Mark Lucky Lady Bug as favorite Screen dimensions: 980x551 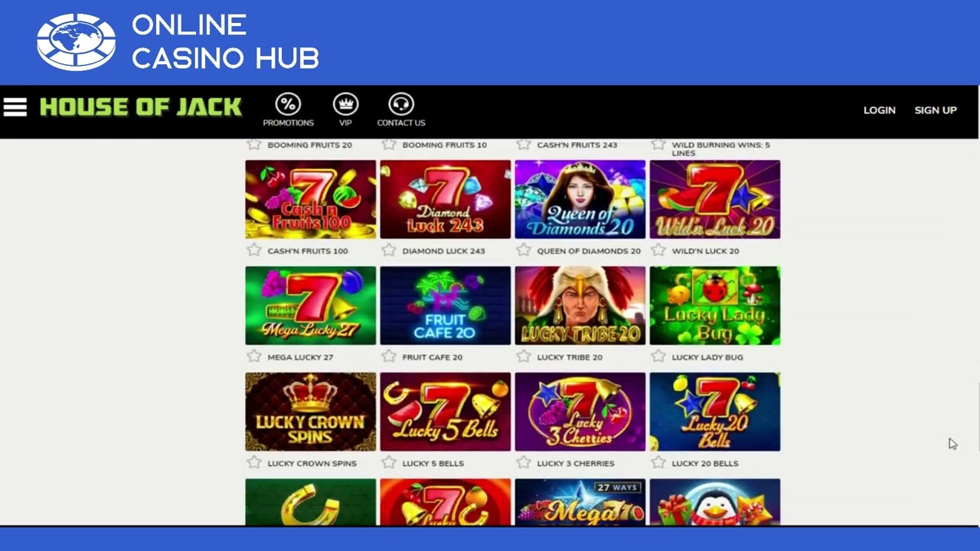[x=658, y=357]
